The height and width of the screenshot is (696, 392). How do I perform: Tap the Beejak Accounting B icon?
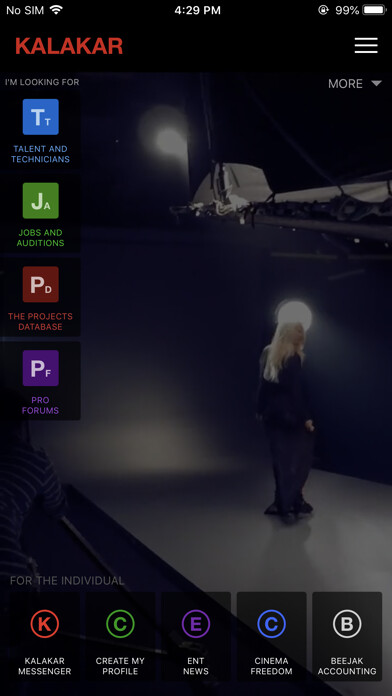click(347, 624)
